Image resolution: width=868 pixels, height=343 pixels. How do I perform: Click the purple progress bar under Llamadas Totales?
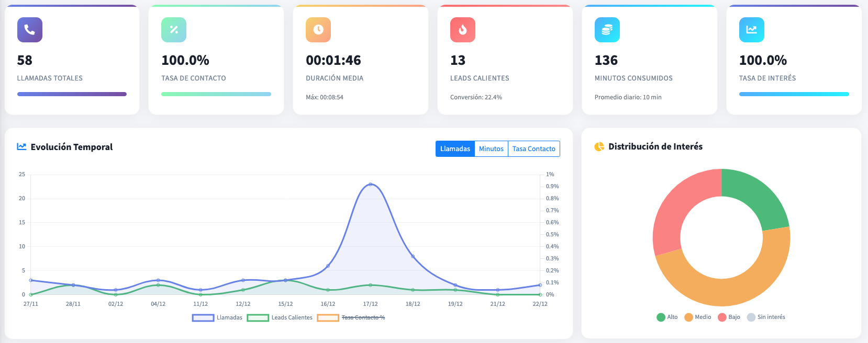72,94
